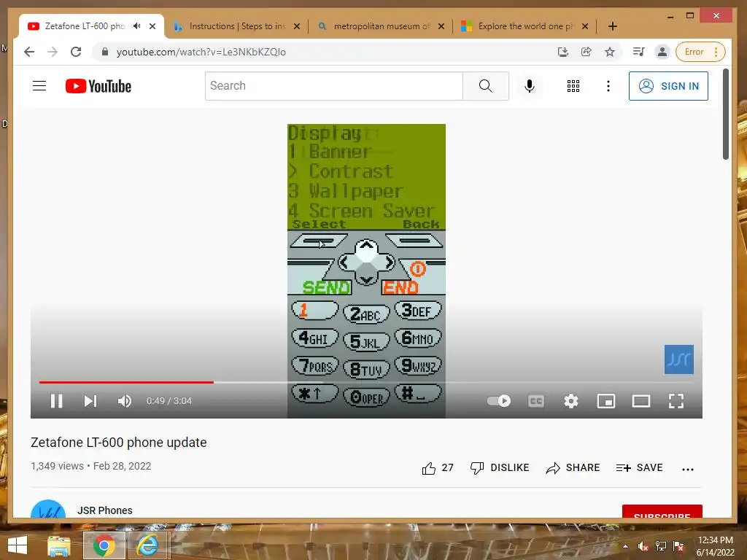
Task: Skip to the next video
Action: (x=90, y=401)
